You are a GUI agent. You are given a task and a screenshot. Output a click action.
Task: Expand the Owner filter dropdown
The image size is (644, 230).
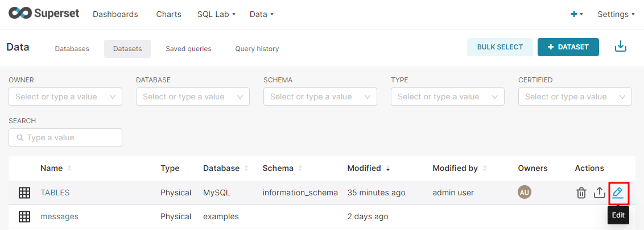(65, 97)
